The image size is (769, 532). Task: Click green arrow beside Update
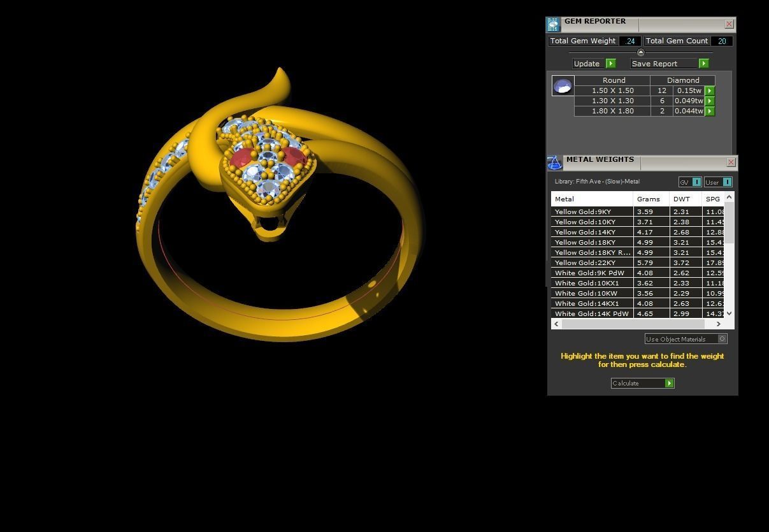coord(611,64)
